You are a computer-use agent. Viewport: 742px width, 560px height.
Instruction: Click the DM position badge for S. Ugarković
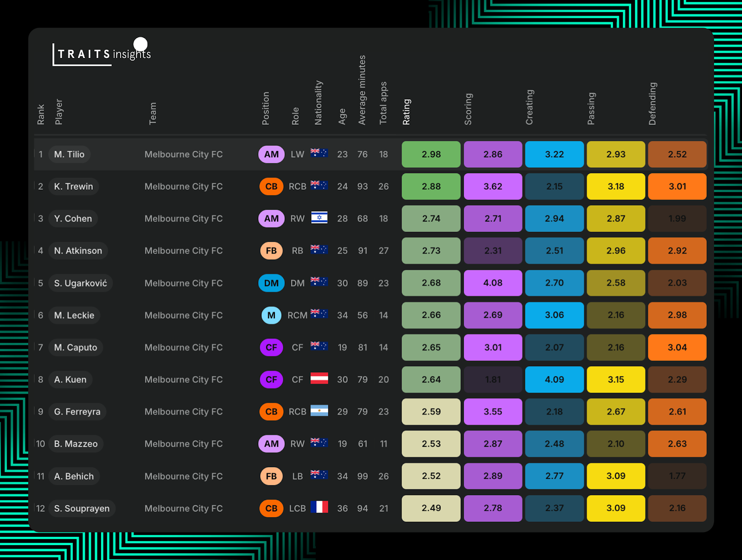[271, 283]
